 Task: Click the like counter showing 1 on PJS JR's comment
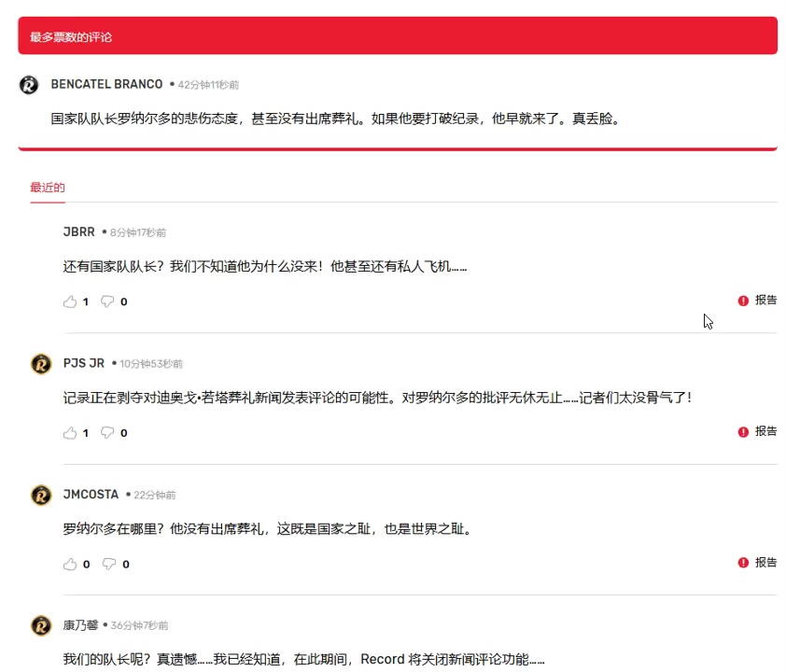(x=85, y=432)
